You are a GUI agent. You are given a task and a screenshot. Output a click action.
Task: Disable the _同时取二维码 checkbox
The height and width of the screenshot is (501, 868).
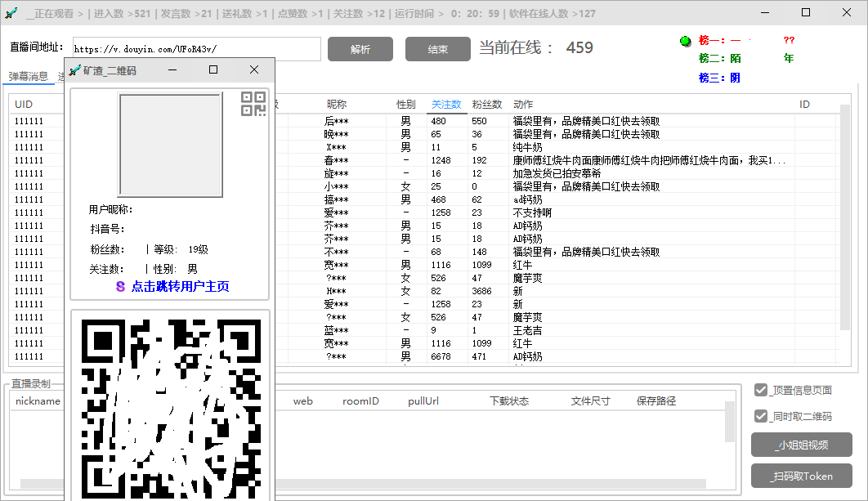point(760,416)
